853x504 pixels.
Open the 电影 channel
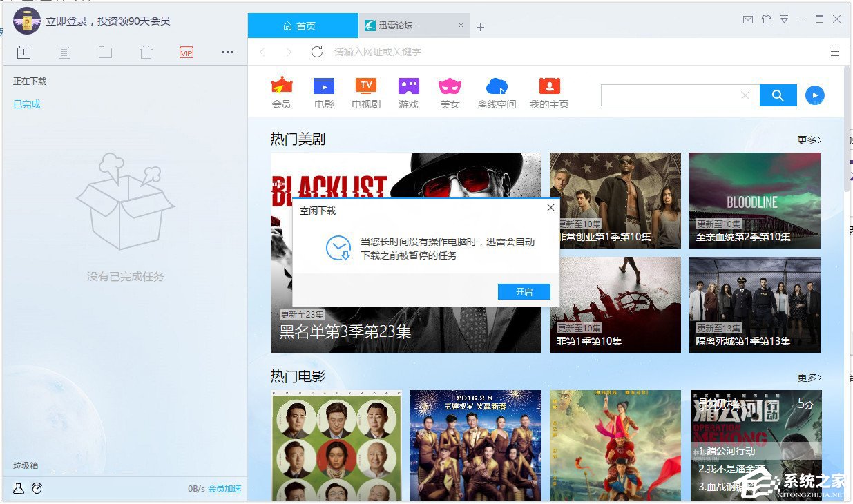coord(324,93)
